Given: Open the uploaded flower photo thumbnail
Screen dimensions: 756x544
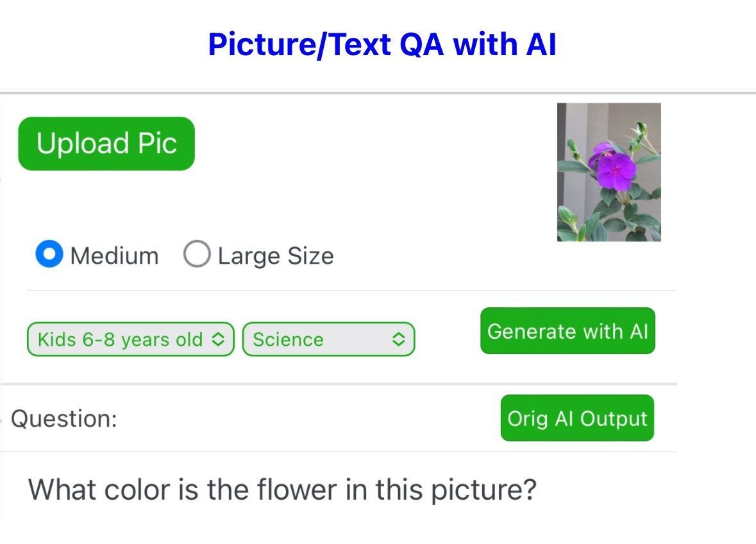Looking at the screenshot, I should click(x=609, y=172).
